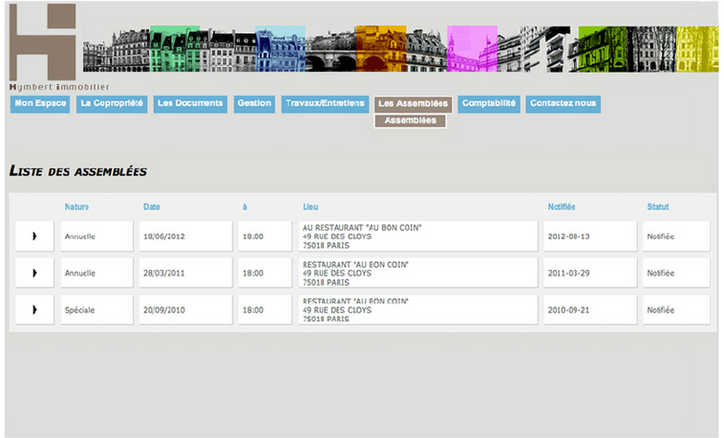Sort assemblies by Date column header
724x438 pixels.
pyautogui.click(x=151, y=207)
